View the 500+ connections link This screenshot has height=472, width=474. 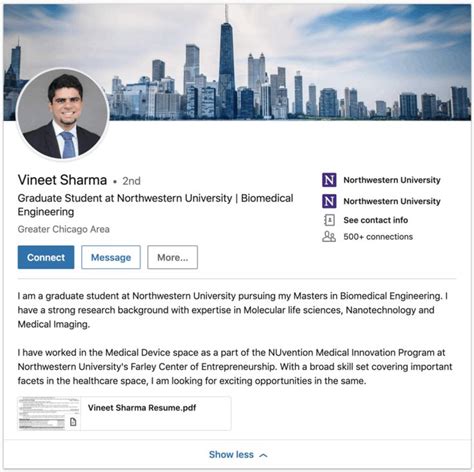pos(378,237)
